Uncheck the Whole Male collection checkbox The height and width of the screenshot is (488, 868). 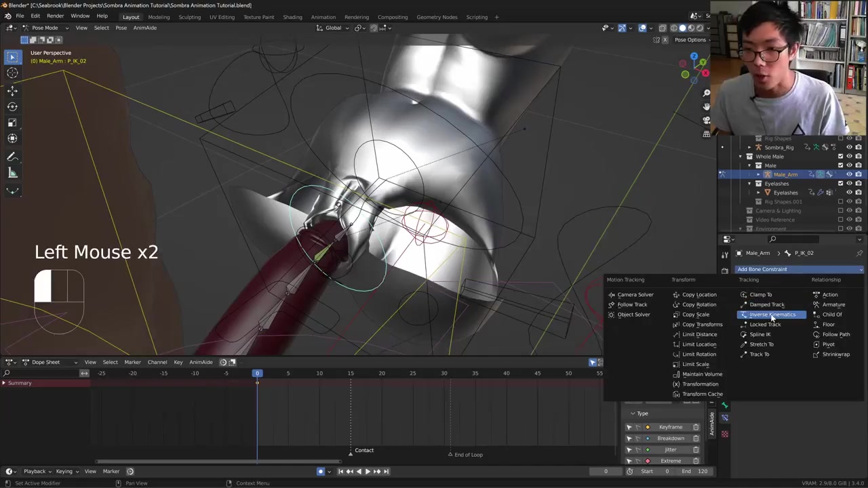pos(840,157)
